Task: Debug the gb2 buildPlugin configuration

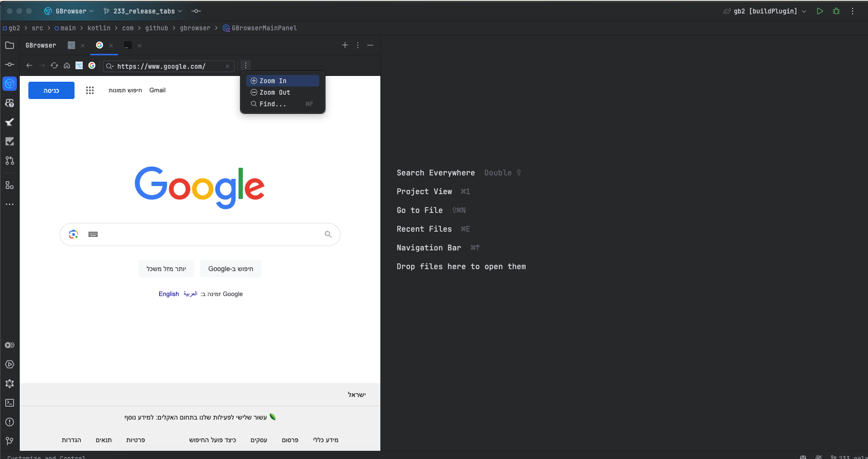Action: pos(836,11)
